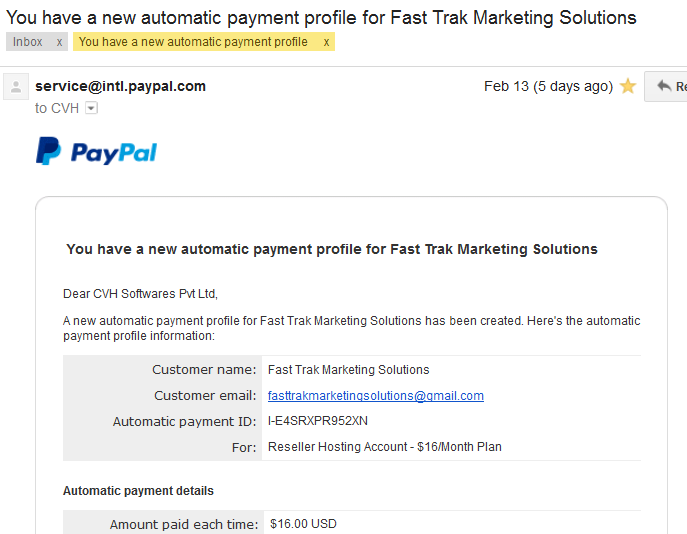Screen dimensions: 687x534
Task: Click the PayPal double-P emblem
Action: click(x=48, y=151)
